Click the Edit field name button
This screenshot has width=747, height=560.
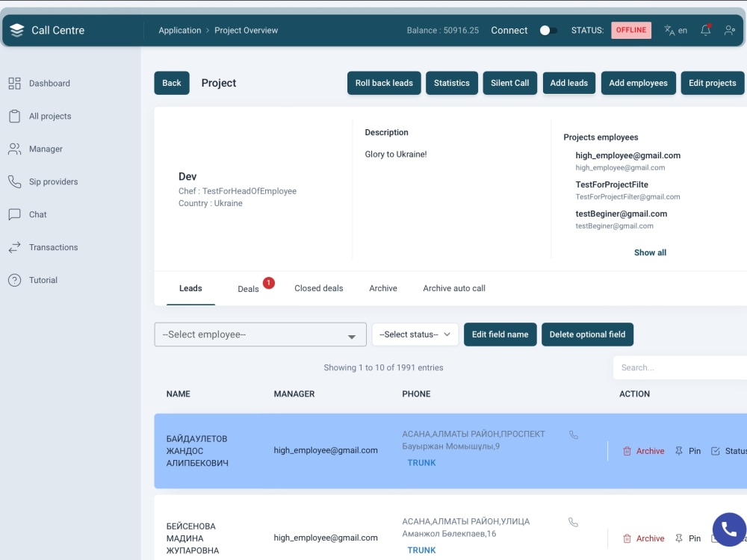[x=500, y=335]
